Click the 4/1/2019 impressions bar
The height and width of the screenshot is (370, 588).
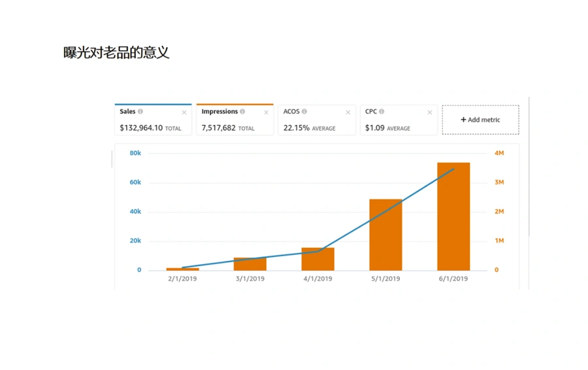pyautogui.click(x=318, y=259)
